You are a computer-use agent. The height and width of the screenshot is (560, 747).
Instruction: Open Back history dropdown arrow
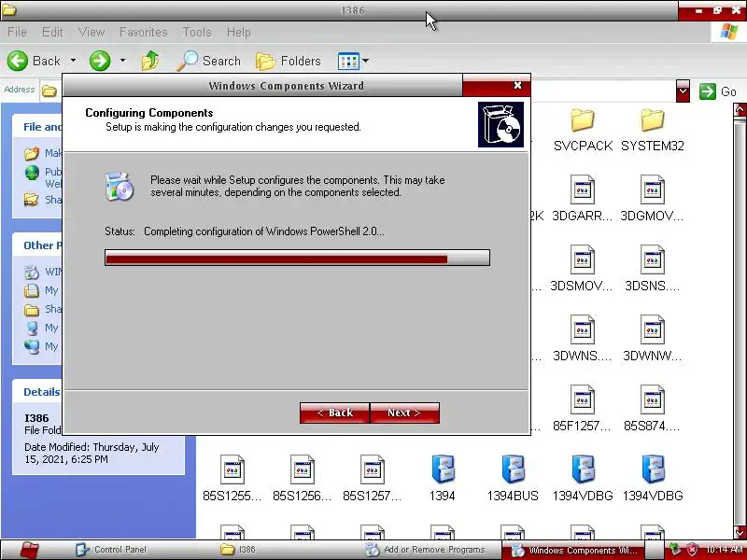pos(73,61)
